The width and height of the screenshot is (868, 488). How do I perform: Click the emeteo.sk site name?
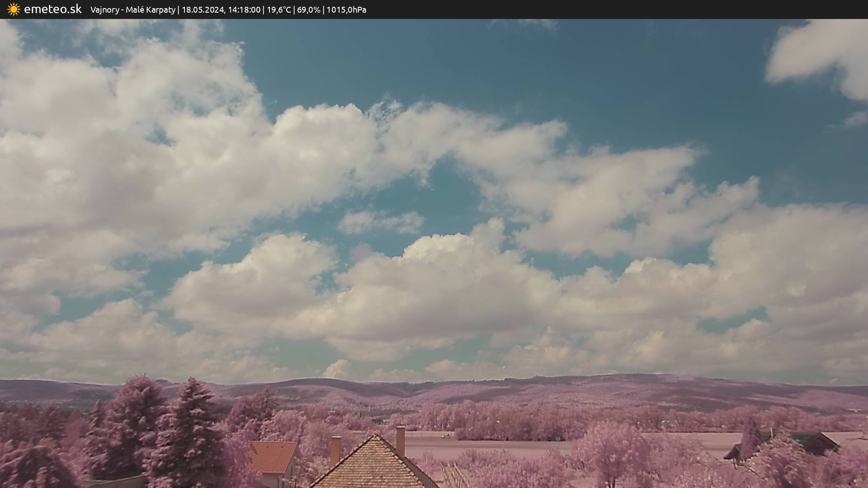(52, 9)
